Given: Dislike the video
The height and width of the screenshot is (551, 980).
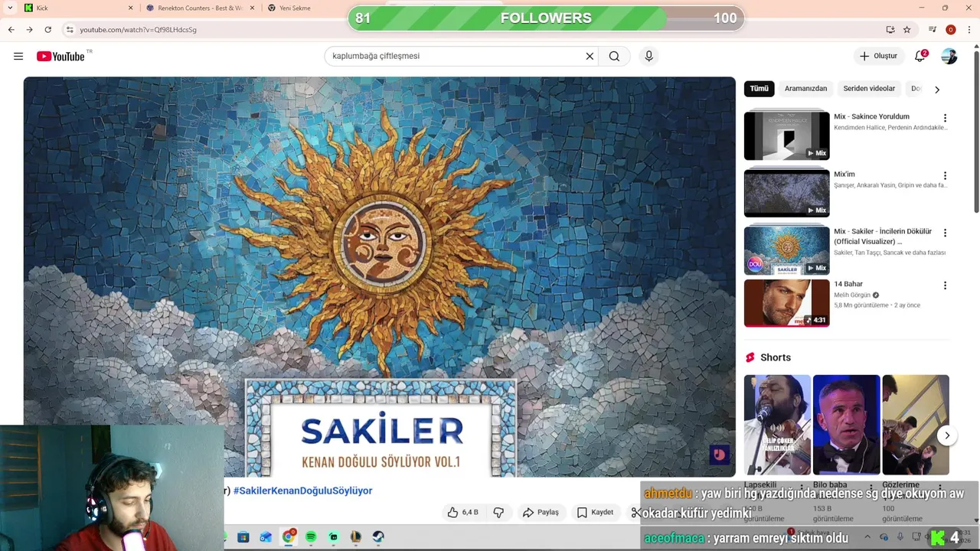Looking at the screenshot, I should [x=498, y=512].
